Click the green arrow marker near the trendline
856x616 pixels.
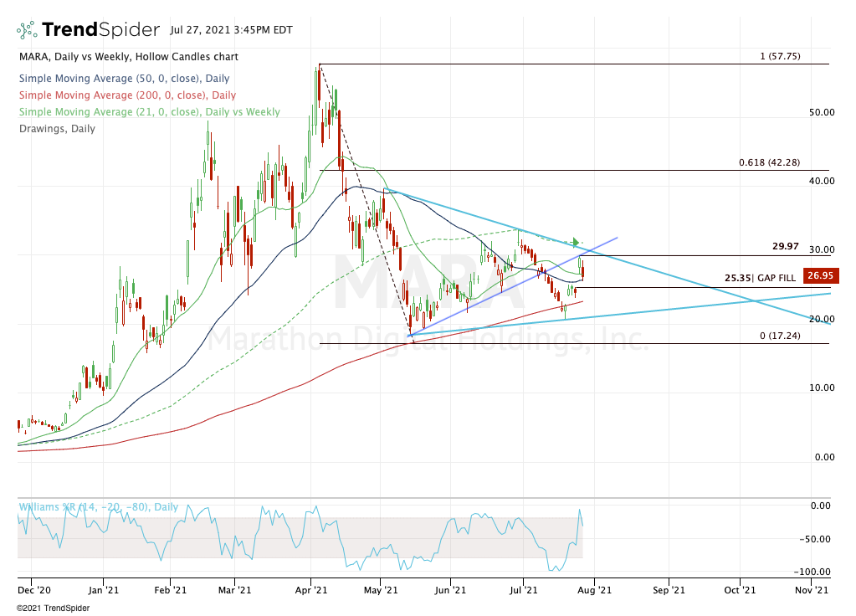tap(576, 243)
